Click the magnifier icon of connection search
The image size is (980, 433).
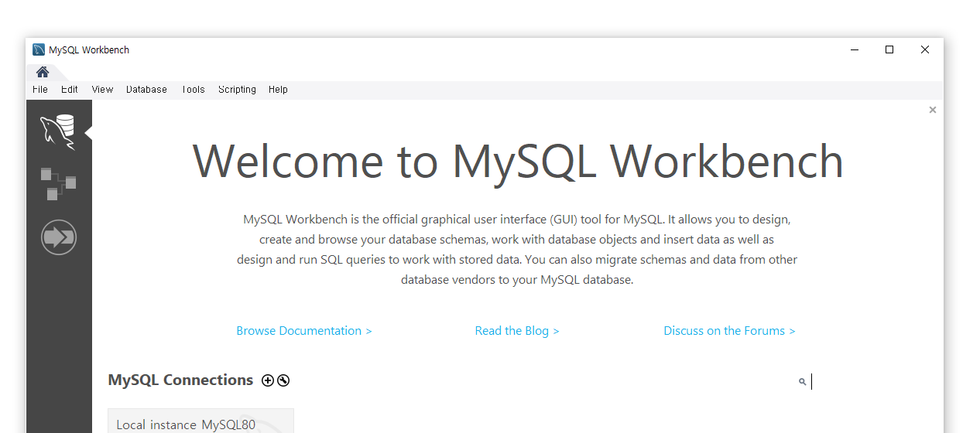pyautogui.click(x=803, y=381)
